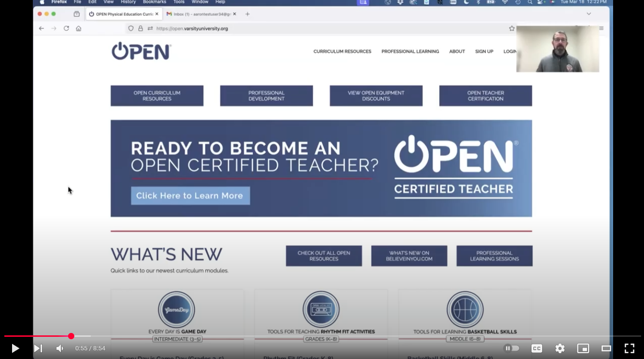
Task: Open Spotlight search in menu bar
Action: [530, 2]
